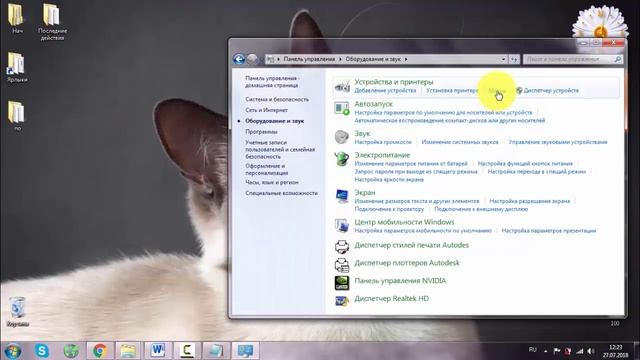Open the Realtek HD manager icon

pyautogui.click(x=342, y=301)
